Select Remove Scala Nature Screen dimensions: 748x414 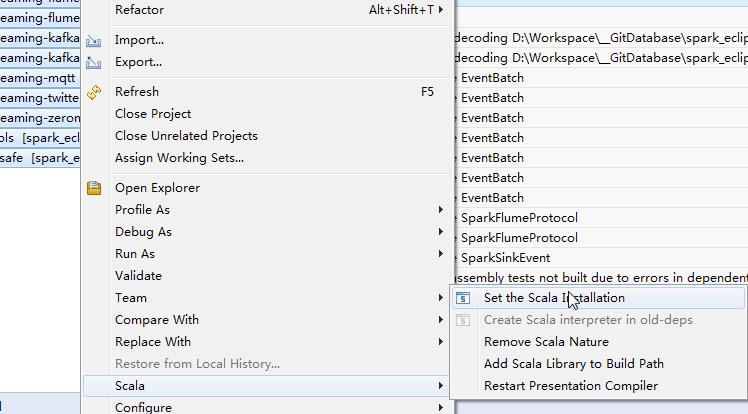(546, 342)
